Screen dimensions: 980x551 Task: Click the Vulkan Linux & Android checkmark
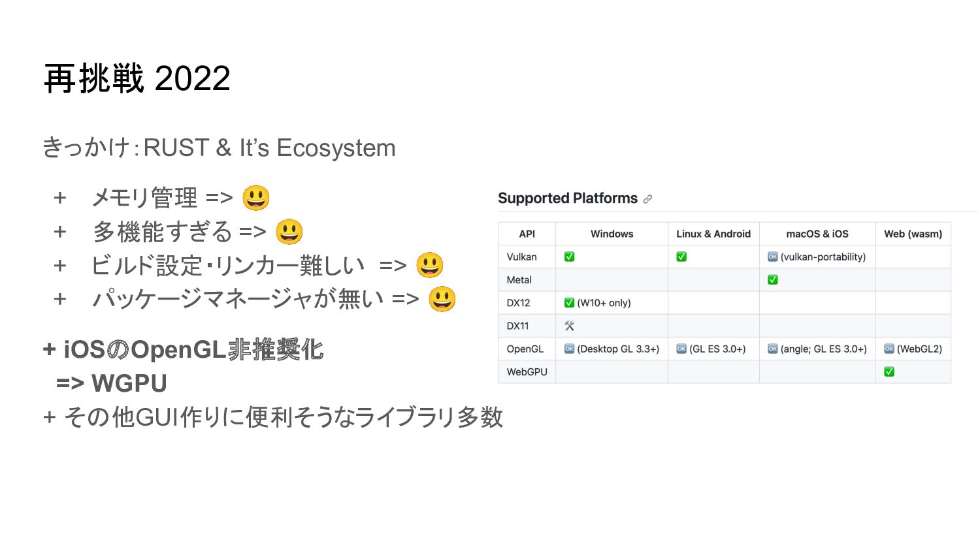point(681,257)
